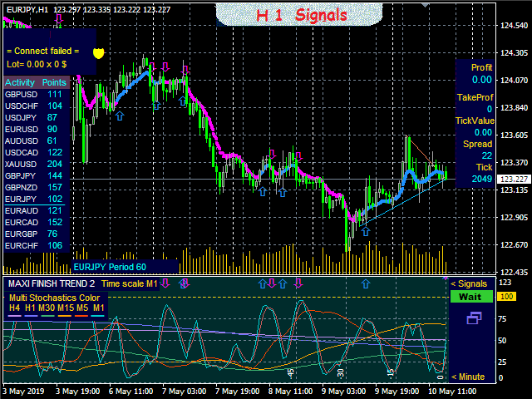Screen dimensions: 532x399
Task: Click the 'EURJPY Period 60' label
Action: (x=110, y=267)
